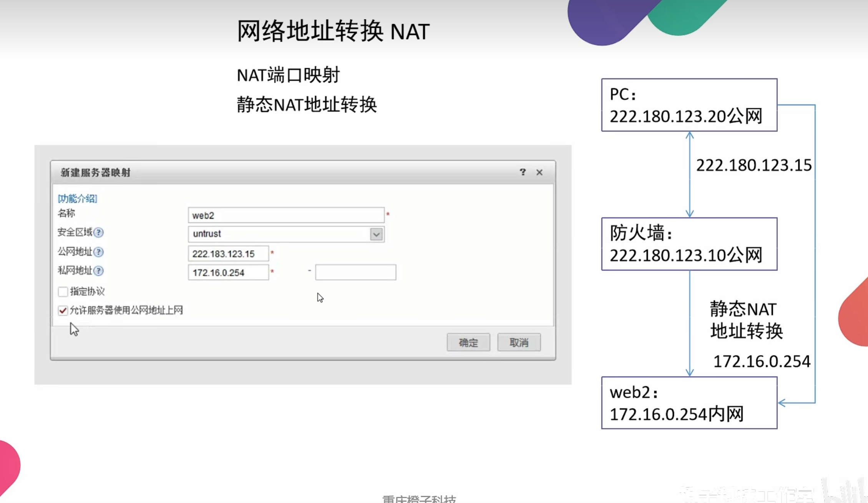Click the help icon beside 公网地址

pos(98,252)
